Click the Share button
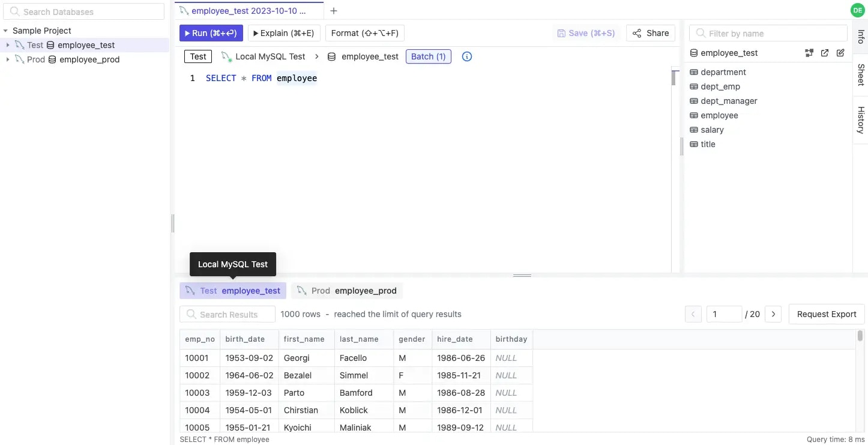 [651, 33]
